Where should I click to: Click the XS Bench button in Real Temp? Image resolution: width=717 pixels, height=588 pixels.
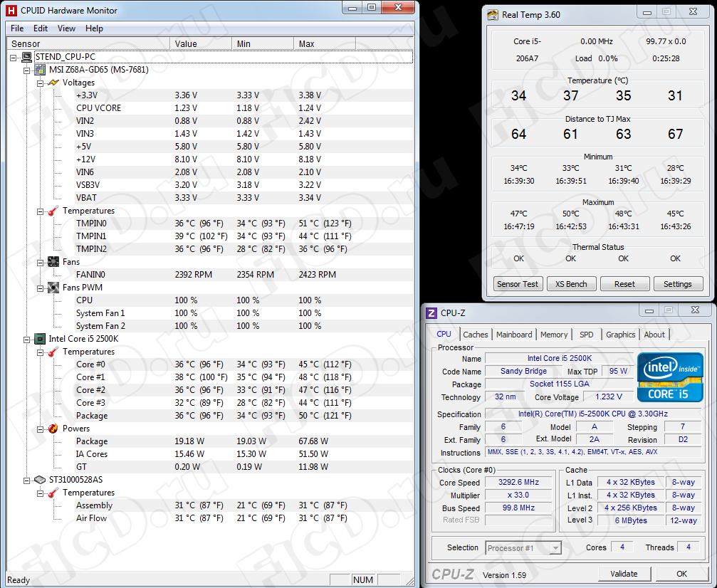[571, 284]
